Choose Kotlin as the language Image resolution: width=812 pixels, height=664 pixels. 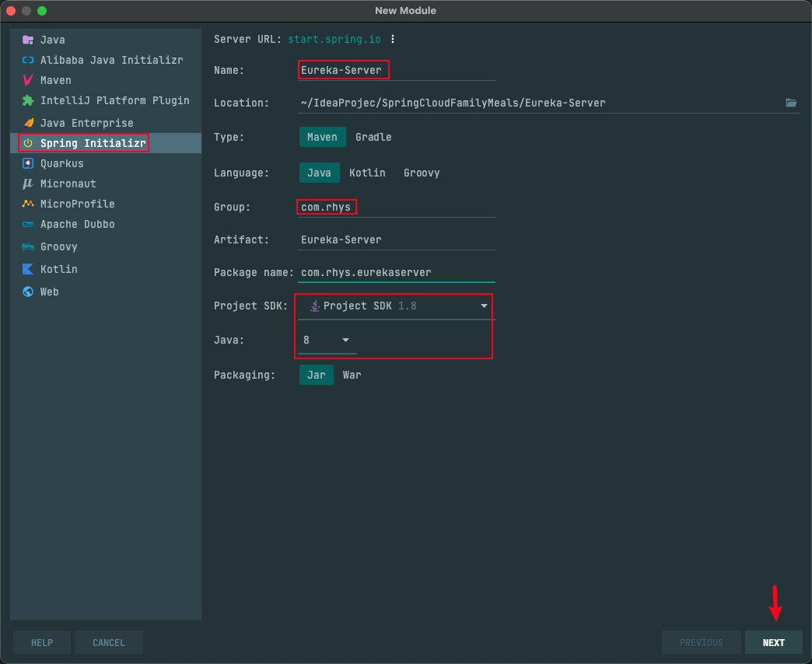click(x=367, y=173)
